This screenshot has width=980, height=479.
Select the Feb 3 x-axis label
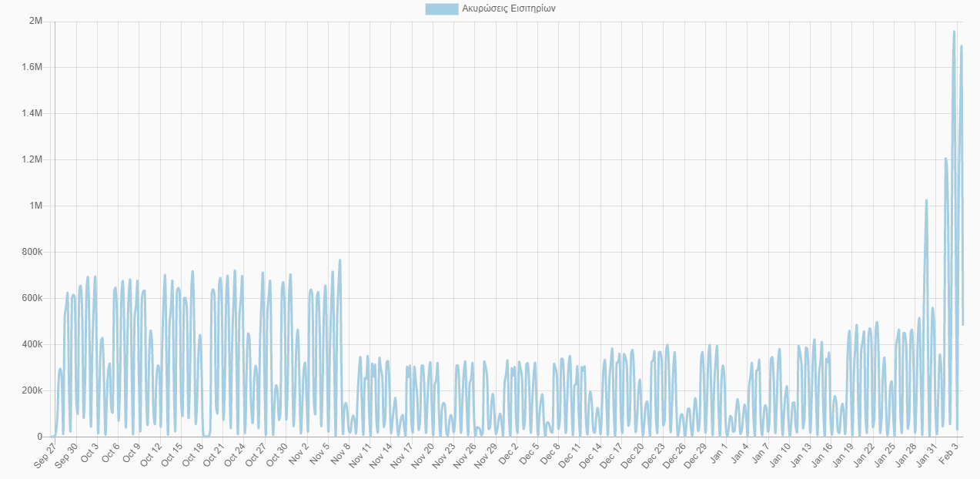coord(948,455)
